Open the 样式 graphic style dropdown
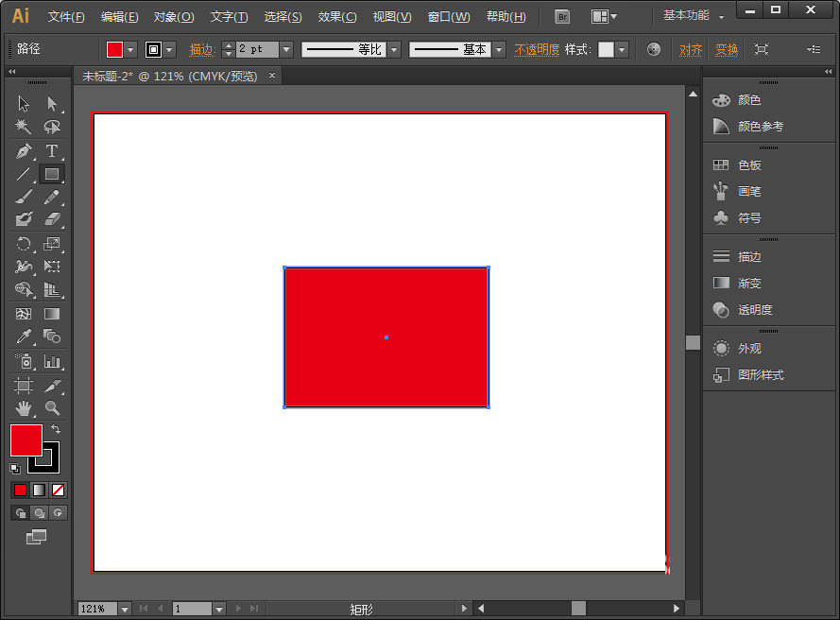This screenshot has height=620, width=840. 622,50
